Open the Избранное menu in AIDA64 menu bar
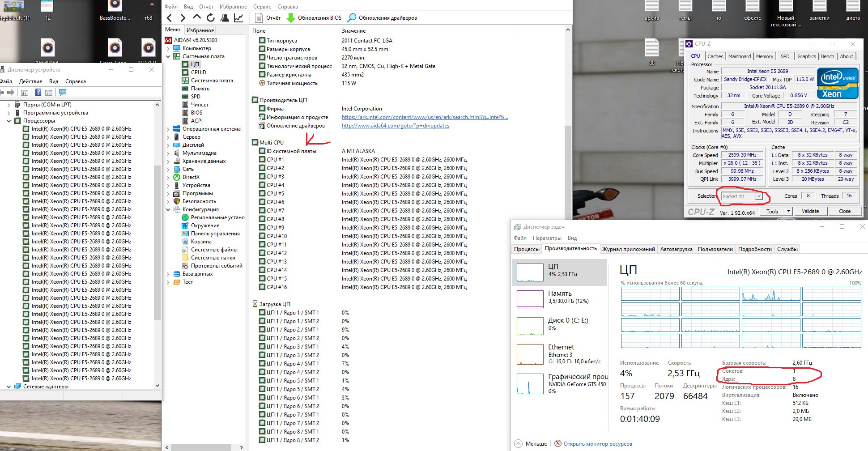The image size is (868, 451). 233,7
